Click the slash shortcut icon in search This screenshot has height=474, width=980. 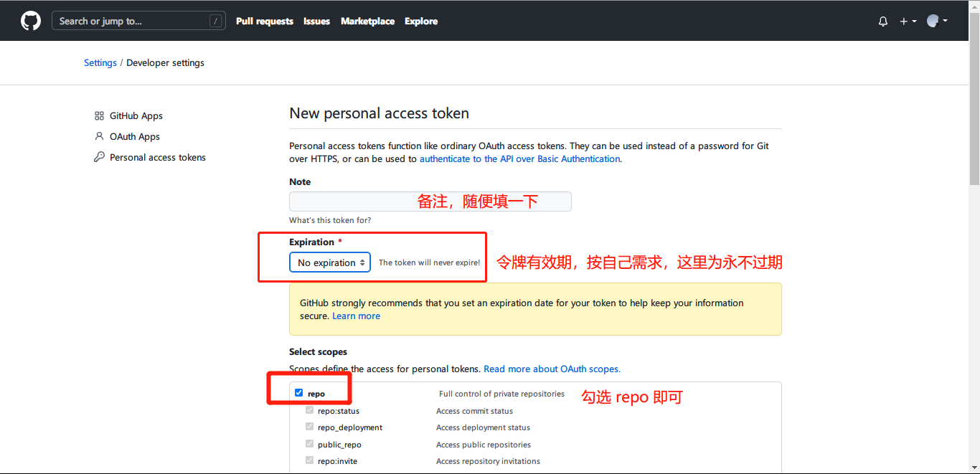[215, 22]
